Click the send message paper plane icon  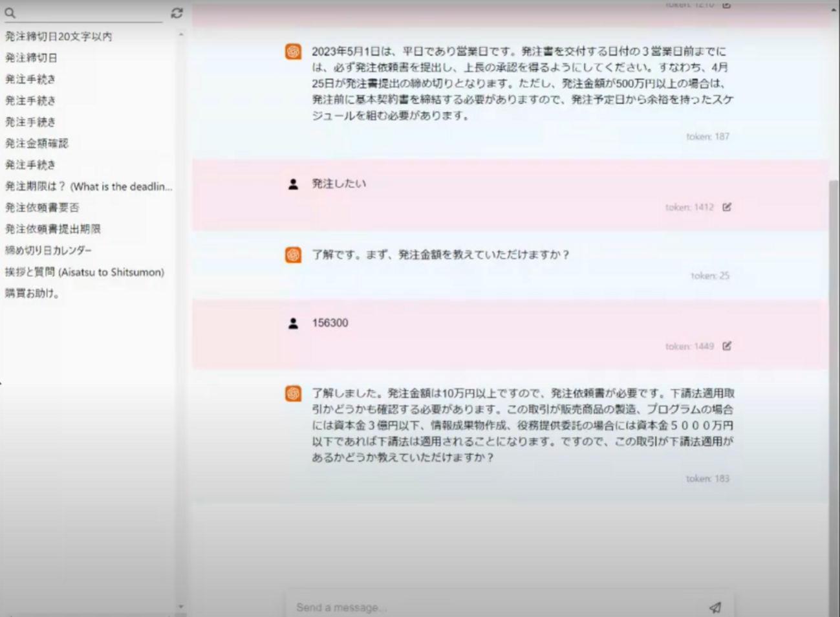coord(715,607)
